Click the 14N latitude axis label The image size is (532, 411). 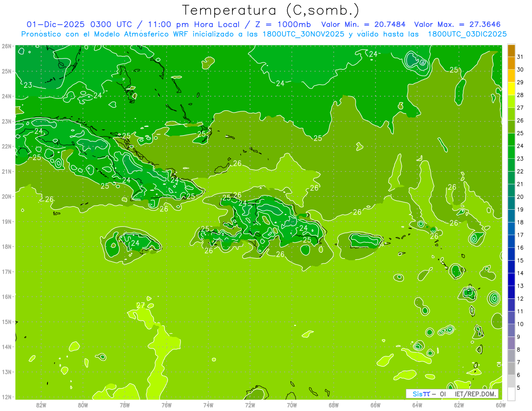6,347
